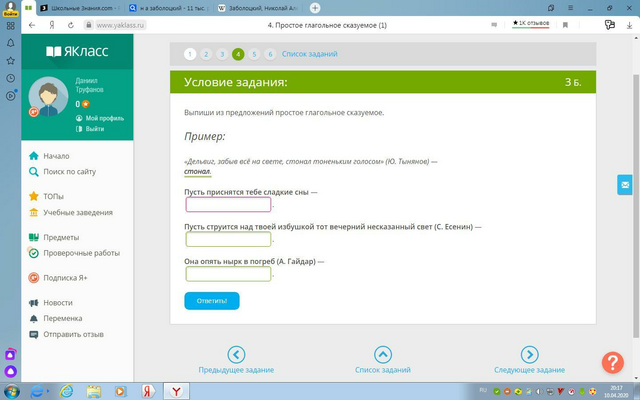Click the browser reload icon
Screen dimensions: 640x400
tap(71, 25)
